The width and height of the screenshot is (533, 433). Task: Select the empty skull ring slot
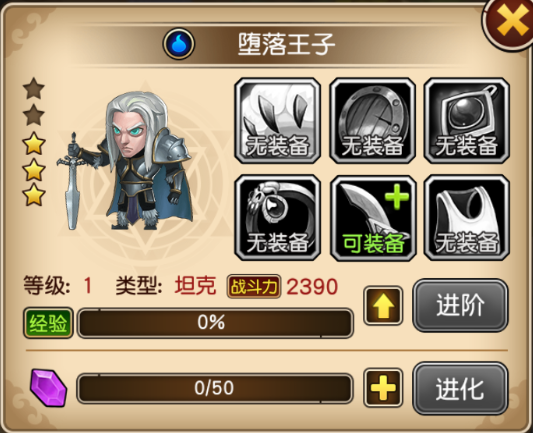pos(278,218)
